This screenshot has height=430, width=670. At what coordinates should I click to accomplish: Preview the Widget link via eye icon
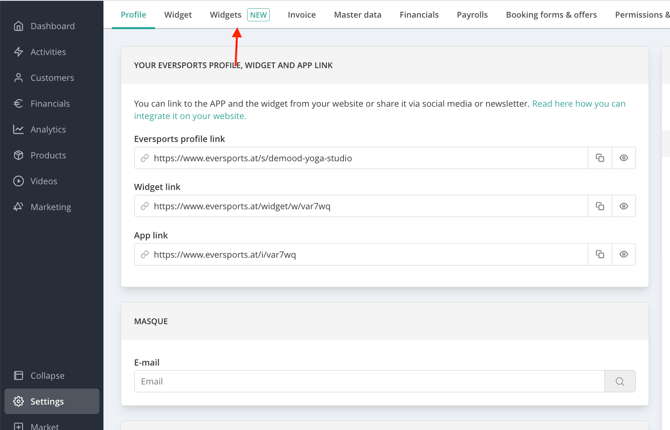624,206
